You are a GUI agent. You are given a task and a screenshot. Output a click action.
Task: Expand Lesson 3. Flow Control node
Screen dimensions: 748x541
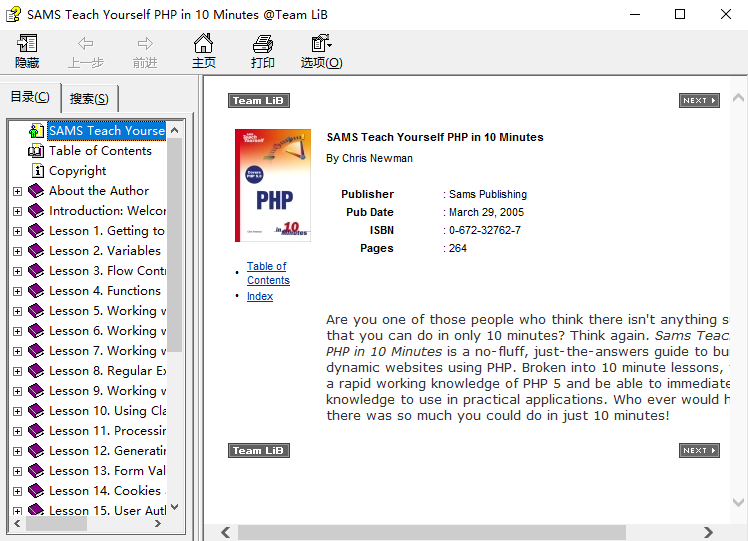(x=17, y=271)
